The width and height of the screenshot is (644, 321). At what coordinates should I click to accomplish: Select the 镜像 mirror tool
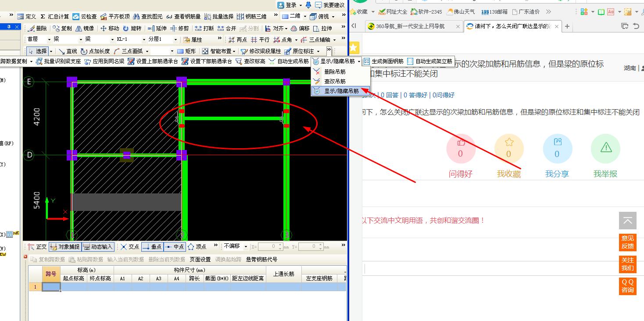point(85,28)
